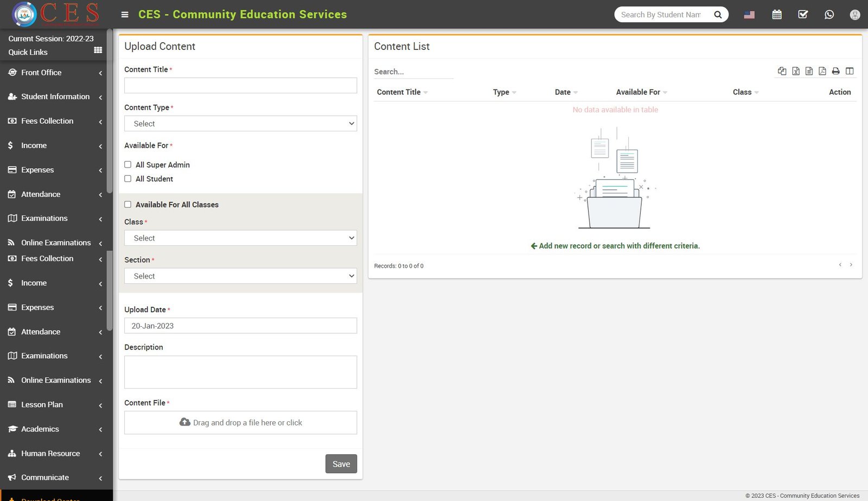The width and height of the screenshot is (868, 501).
Task: Click the Academics graduation cap icon
Action: click(x=12, y=429)
